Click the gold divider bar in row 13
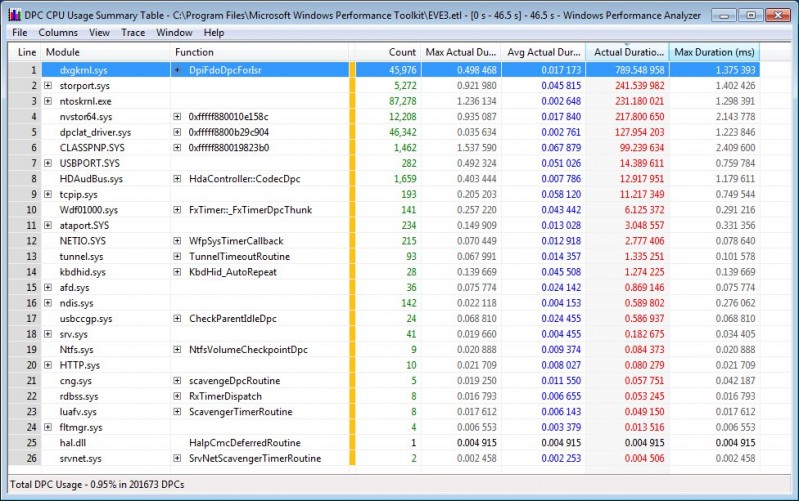Viewport: 799px width, 501px height. [x=352, y=256]
